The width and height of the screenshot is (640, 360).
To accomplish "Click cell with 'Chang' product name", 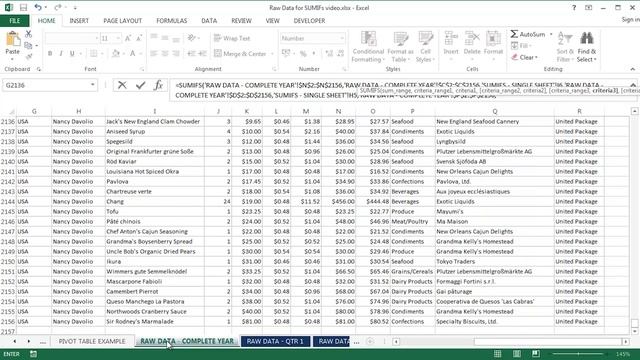I will (155, 202).
